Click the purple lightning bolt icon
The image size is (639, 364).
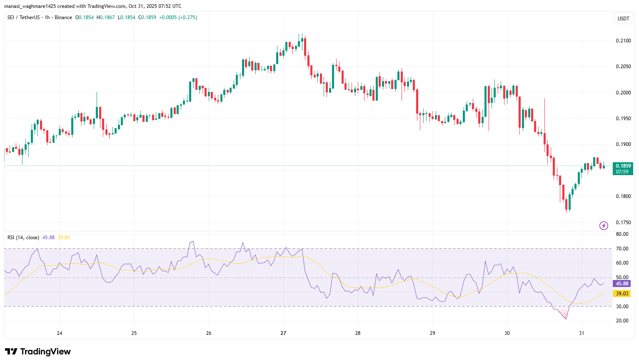point(604,225)
